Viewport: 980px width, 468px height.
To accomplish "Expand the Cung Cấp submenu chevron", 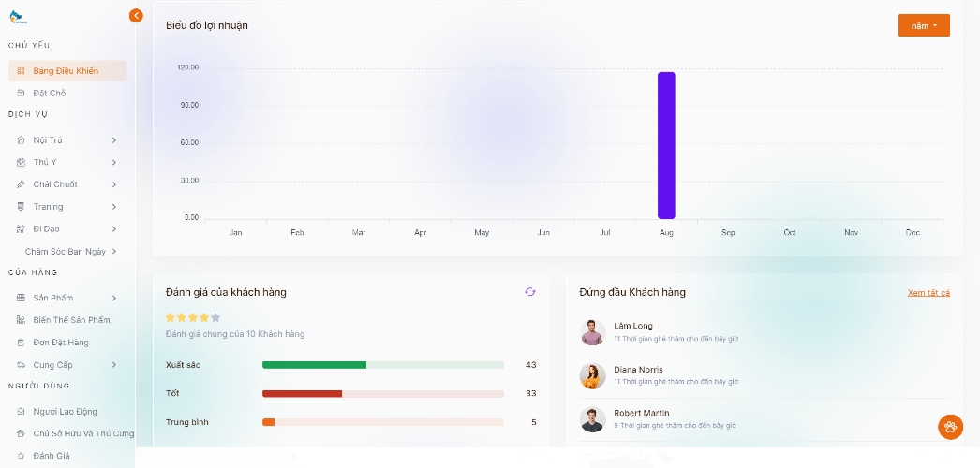I will 114,365.
